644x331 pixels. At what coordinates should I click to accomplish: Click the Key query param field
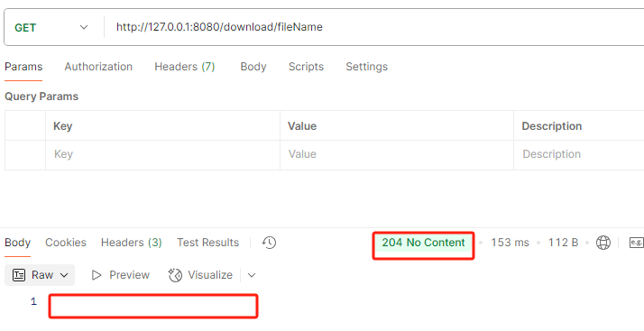point(162,154)
